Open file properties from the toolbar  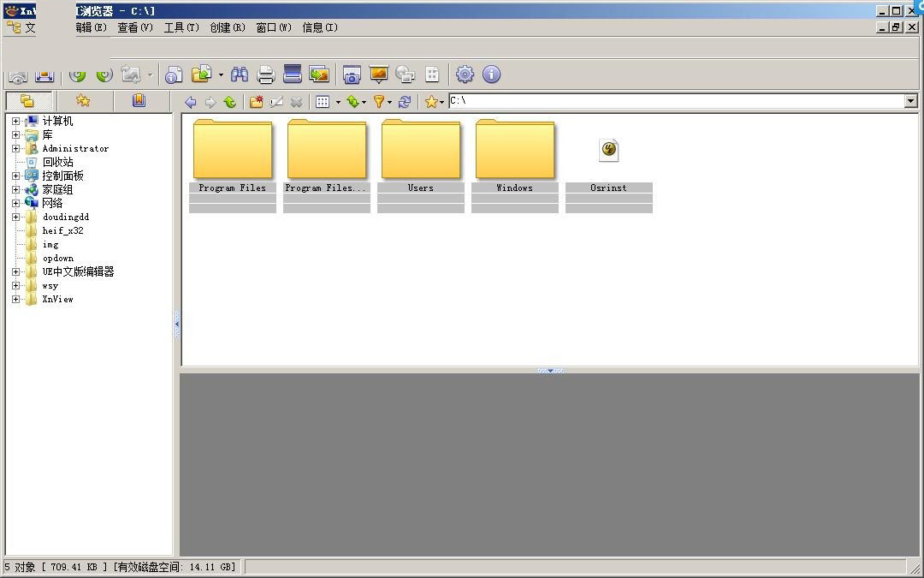[173, 74]
